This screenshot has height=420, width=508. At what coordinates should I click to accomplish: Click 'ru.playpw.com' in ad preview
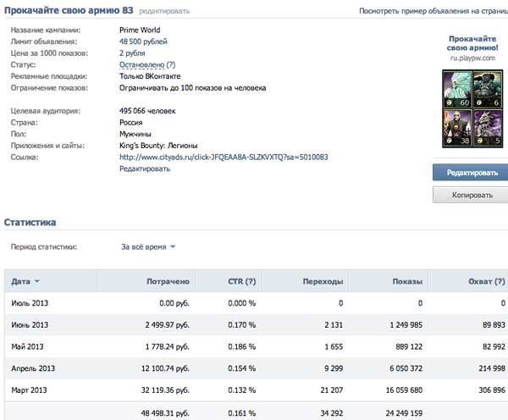tap(472, 58)
